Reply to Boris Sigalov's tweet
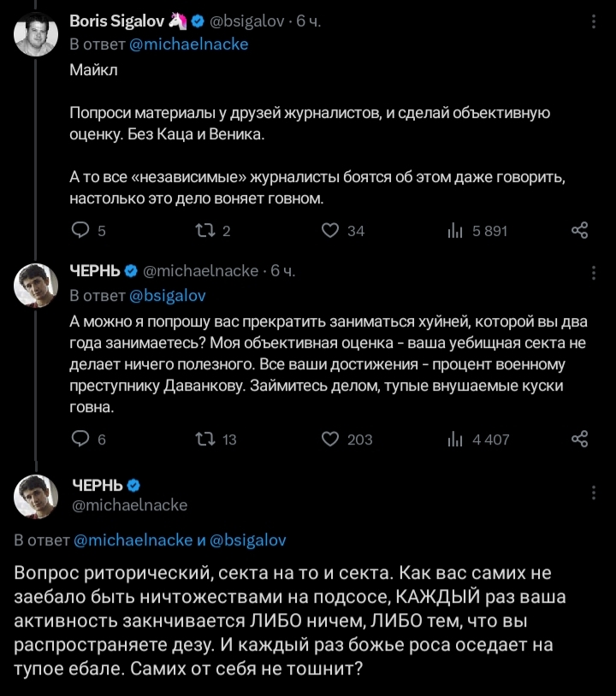 (80, 229)
